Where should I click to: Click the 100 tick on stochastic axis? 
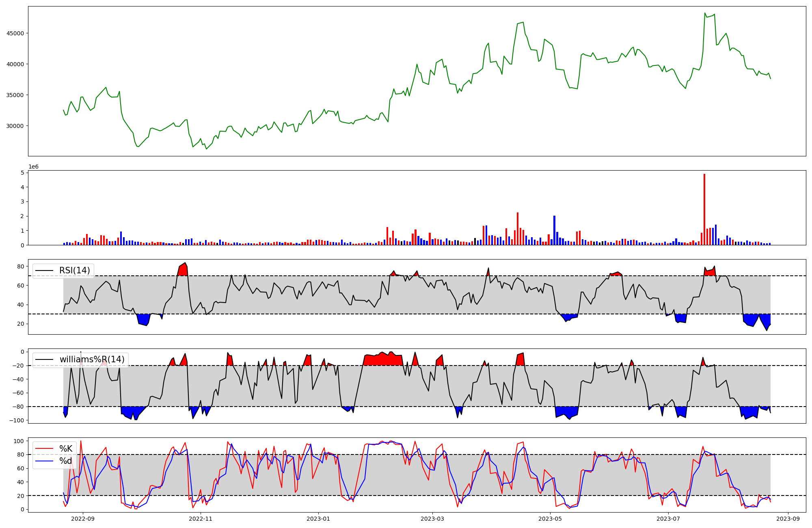pyautogui.click(x=19, y=441)
